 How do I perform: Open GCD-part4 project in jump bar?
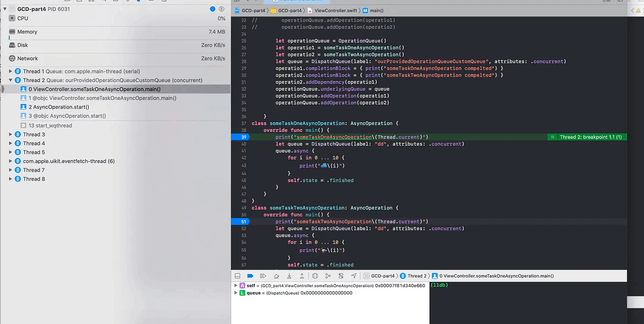point(250,10)
